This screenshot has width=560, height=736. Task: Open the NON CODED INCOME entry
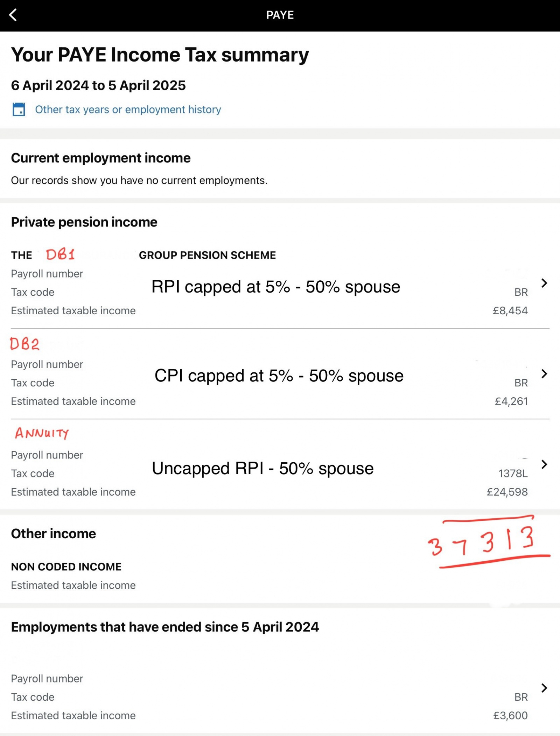66,567
